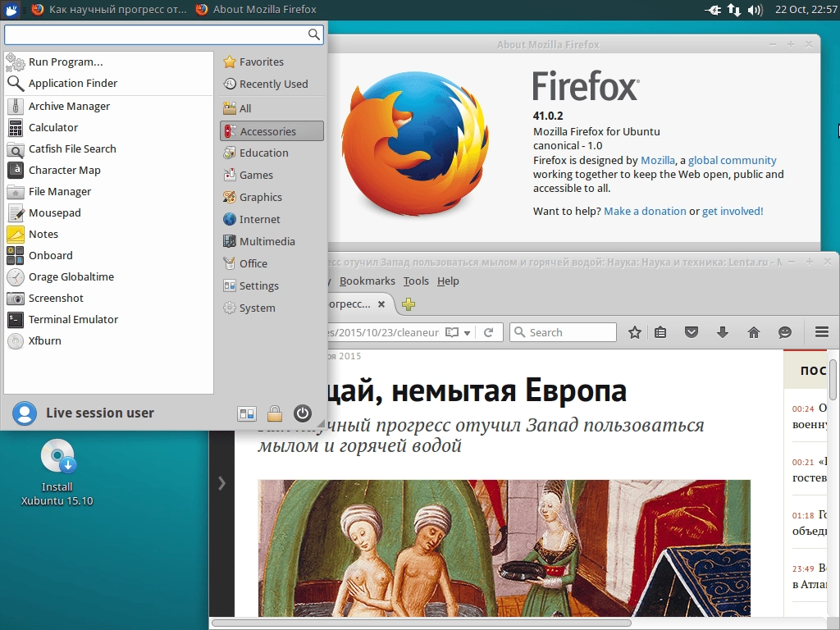Image resolution: width=840 pixels, height=630 pixels.
Task: Show bookmarks list icon in Firefox toolbar
Action: click(660, 333)
